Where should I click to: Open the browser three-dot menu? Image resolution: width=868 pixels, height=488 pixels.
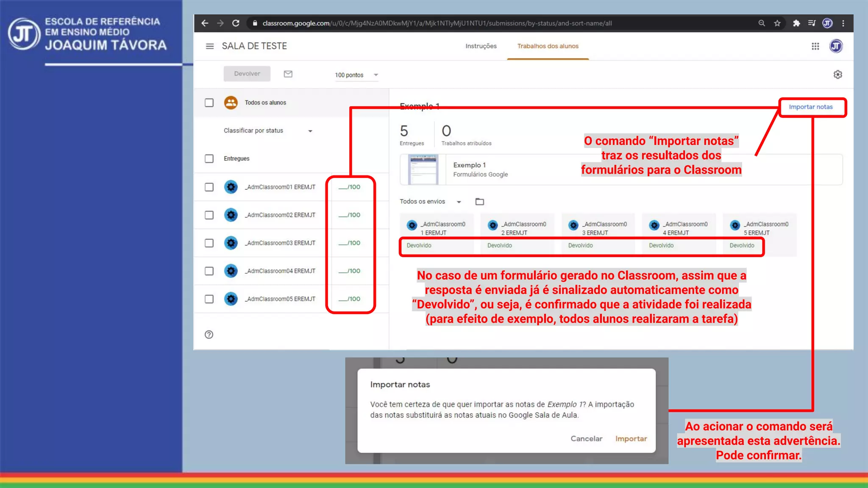pos(843,23)
